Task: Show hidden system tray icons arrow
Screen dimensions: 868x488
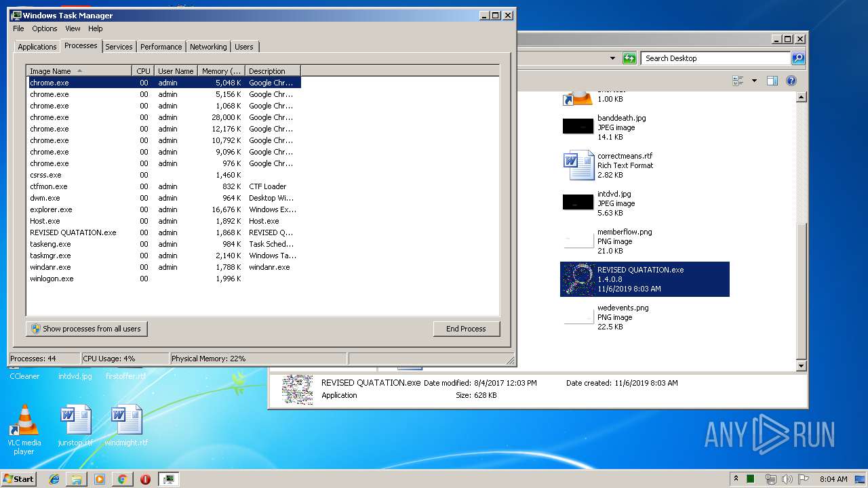Action: pyautogui.click(x=736, y=479)
